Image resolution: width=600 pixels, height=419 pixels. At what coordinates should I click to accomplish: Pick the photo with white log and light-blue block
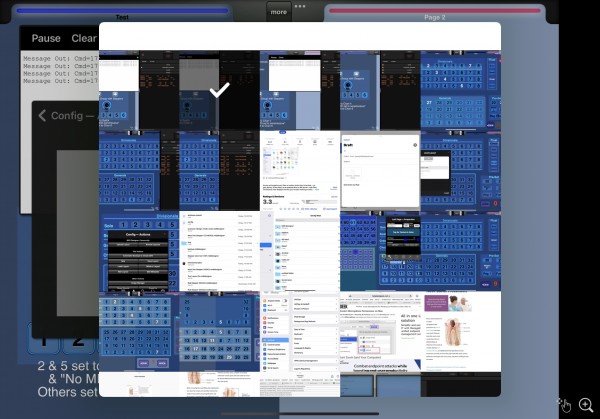(x=300, y=90)
